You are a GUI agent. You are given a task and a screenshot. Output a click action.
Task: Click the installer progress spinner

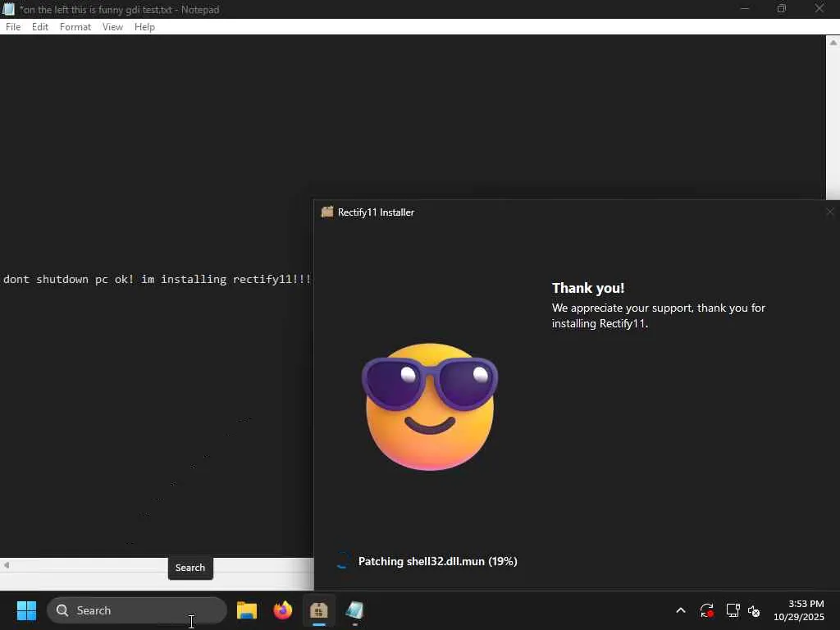coord(342,561)
